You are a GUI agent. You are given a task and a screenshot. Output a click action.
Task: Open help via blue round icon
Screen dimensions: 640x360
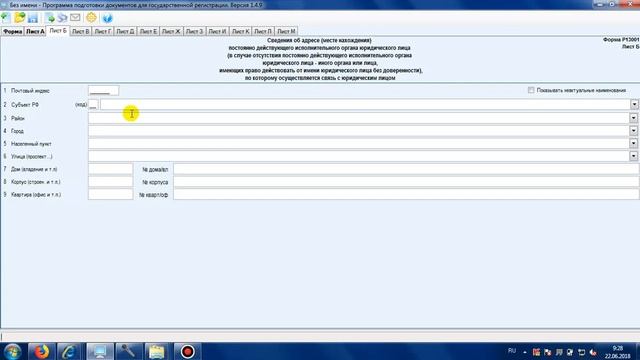point(107,18)
